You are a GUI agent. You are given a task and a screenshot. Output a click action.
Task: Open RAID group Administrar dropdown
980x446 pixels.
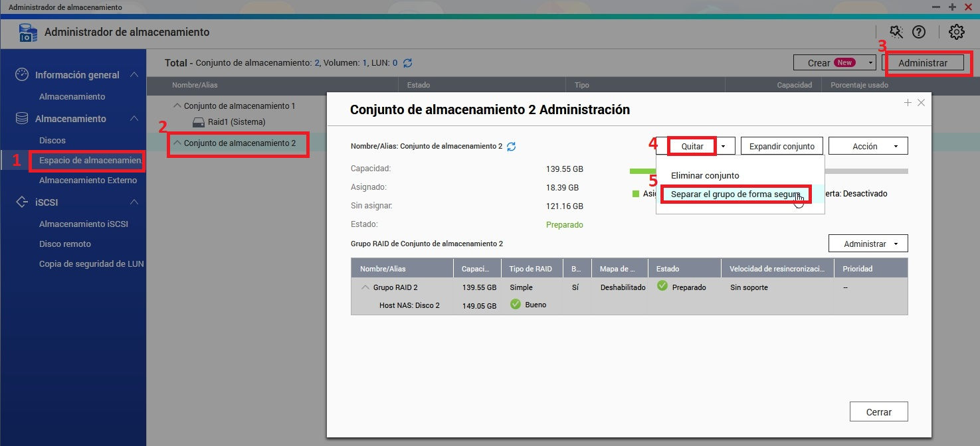click(x=868, y=244)
